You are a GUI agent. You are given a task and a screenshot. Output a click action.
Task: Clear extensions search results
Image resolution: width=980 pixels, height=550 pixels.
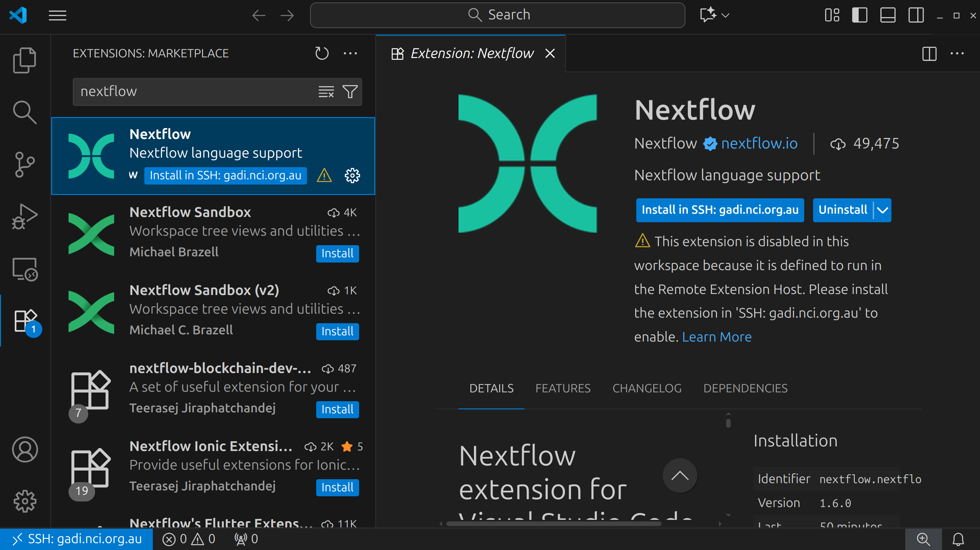[326, 91]
